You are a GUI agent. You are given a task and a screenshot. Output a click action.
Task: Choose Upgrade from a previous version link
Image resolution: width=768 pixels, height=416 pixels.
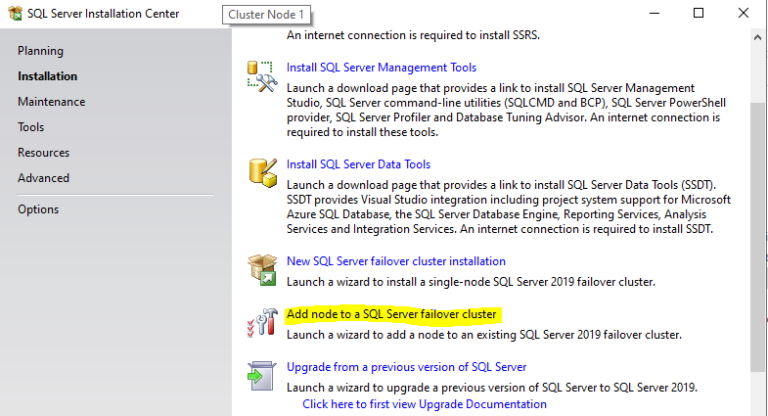tap(406, 367)
